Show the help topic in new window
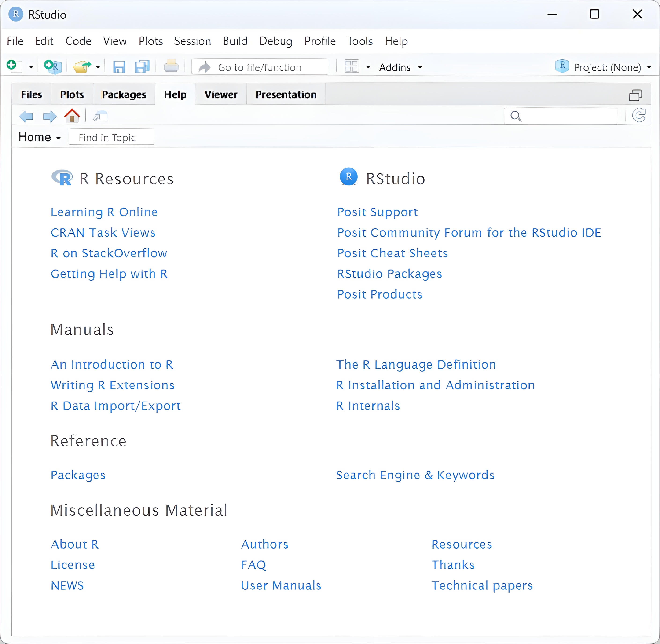 coord(100,116)
